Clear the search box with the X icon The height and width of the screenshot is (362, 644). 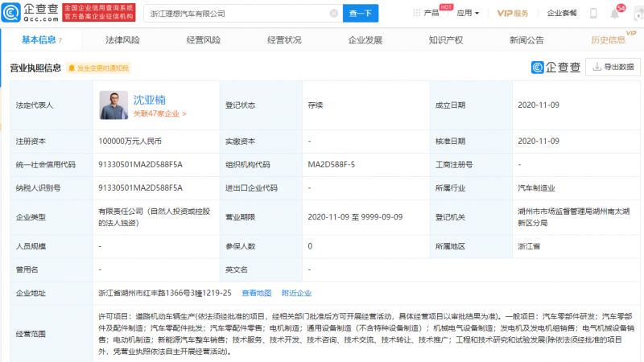pos(334,14)
